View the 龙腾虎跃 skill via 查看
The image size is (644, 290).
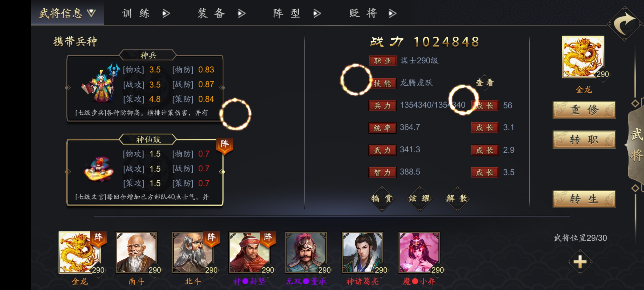coord(484,83)
